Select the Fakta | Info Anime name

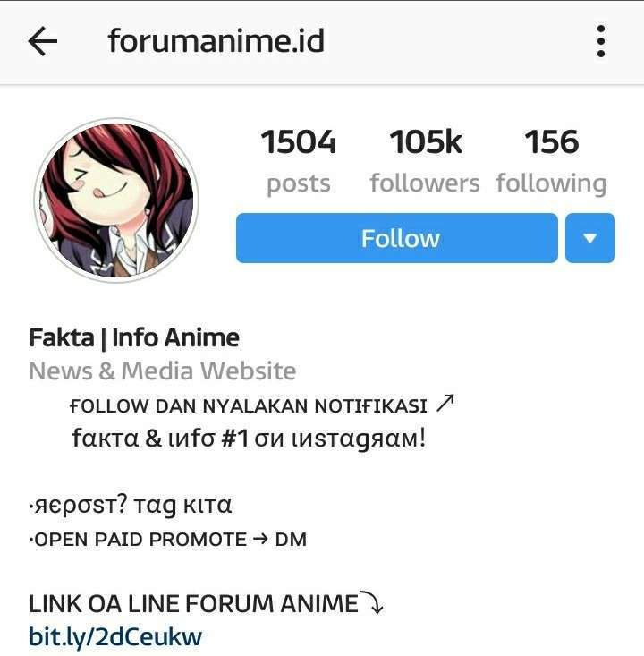coord(134,337)
